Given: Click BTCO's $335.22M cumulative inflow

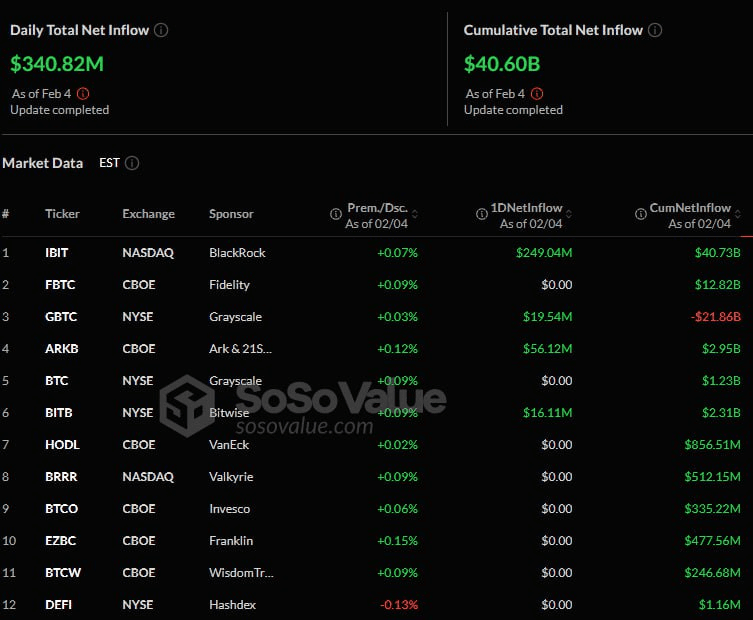Looking at the screenshot, I should point(712,509).
